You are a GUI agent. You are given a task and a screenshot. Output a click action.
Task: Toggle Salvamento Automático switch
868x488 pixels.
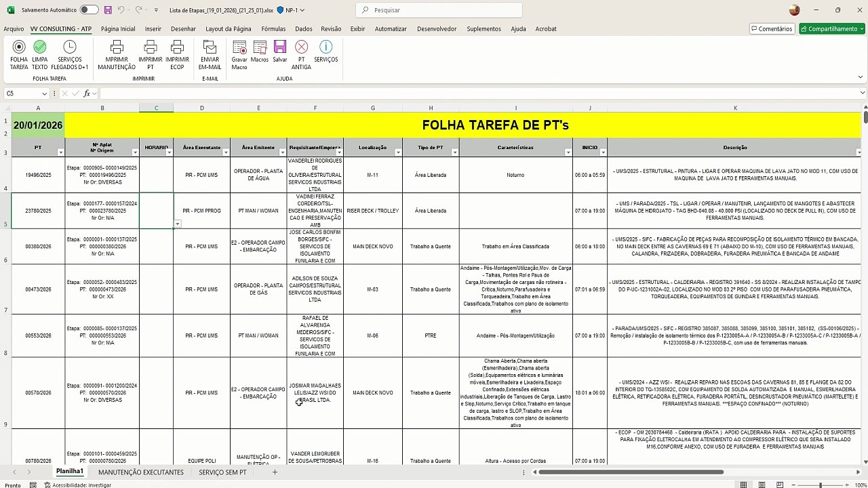point(89,10)
